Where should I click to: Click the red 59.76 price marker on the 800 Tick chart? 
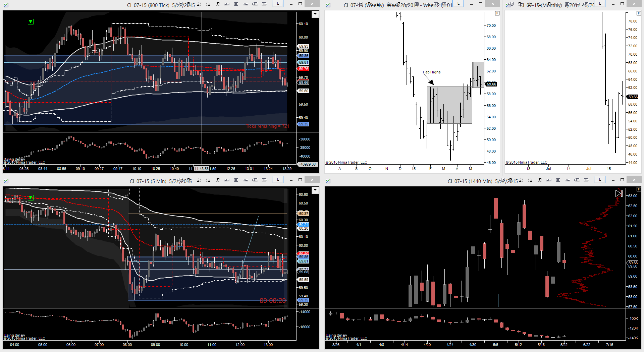pos(303,69)
